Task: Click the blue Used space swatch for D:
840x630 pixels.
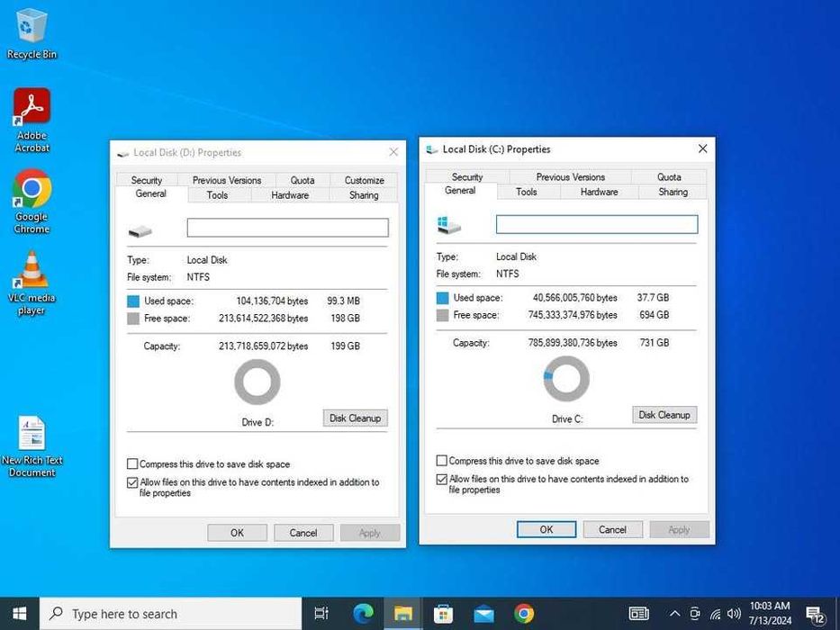Action: (133, 301)
